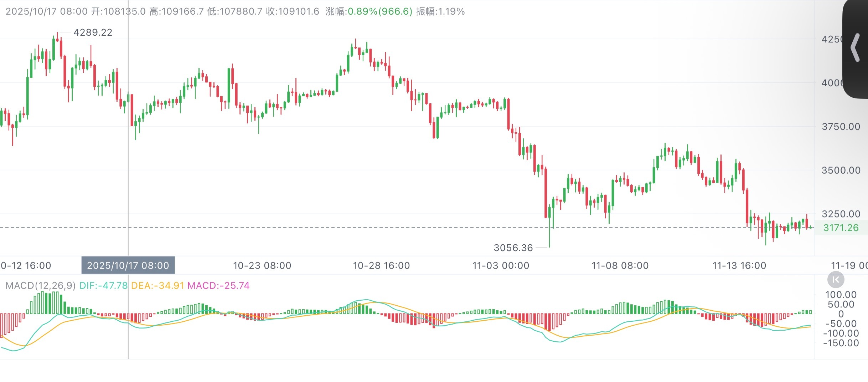Select the orange DEA:-34.91 value label
Viewport: 868px width, 382px height.
click(x=158, y=285)
